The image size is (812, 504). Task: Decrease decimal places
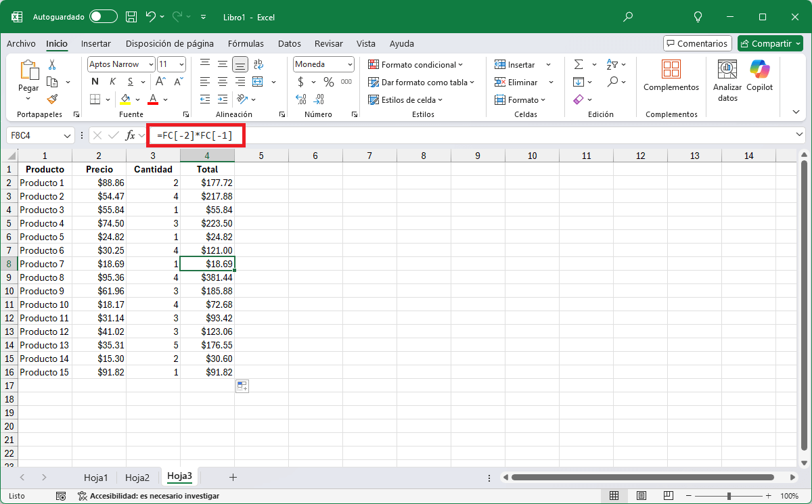tap(319, 99)
